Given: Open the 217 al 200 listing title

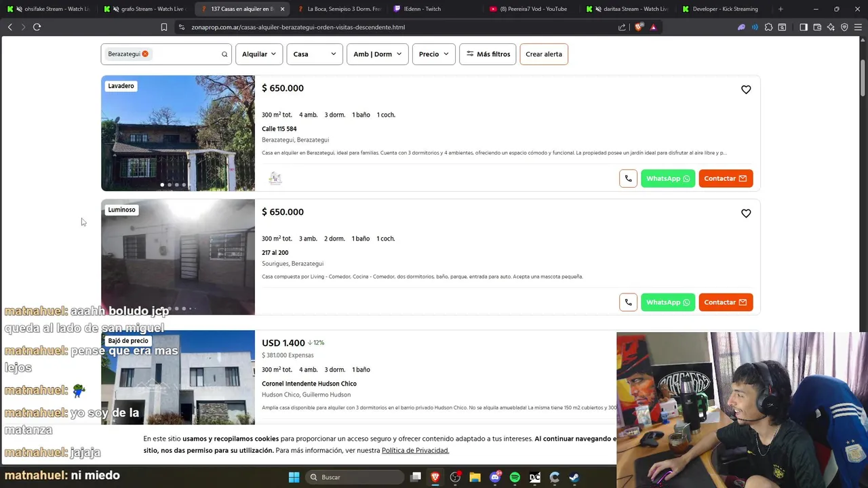Looking at the screenshot, I should pyautogui.click(x=275, y=253).
